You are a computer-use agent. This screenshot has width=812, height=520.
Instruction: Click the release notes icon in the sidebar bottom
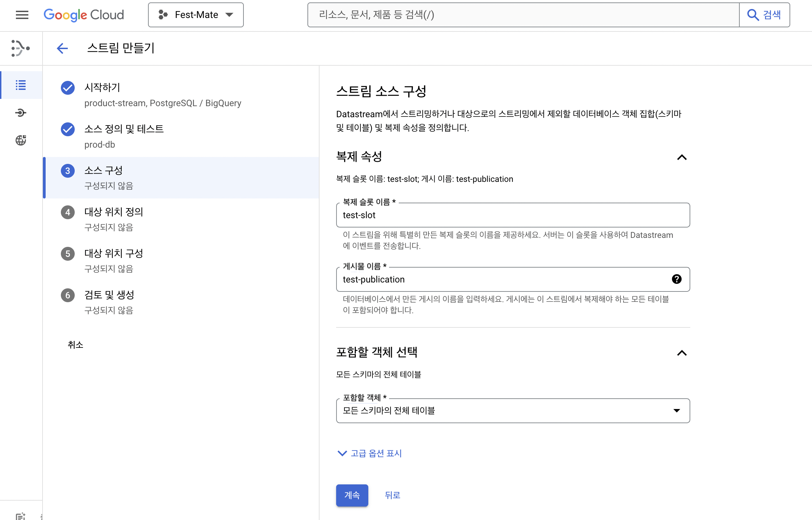[x=21, y=516]
